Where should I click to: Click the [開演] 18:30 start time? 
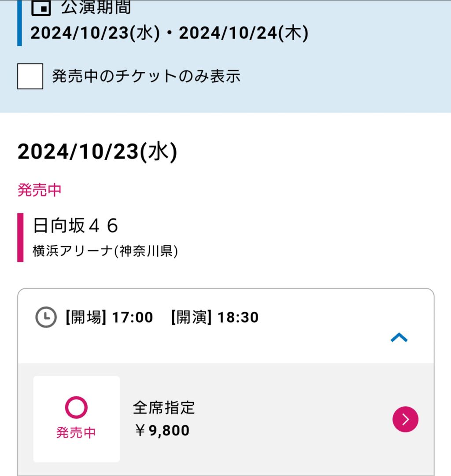pyautogui.click(x=215, y=317)
